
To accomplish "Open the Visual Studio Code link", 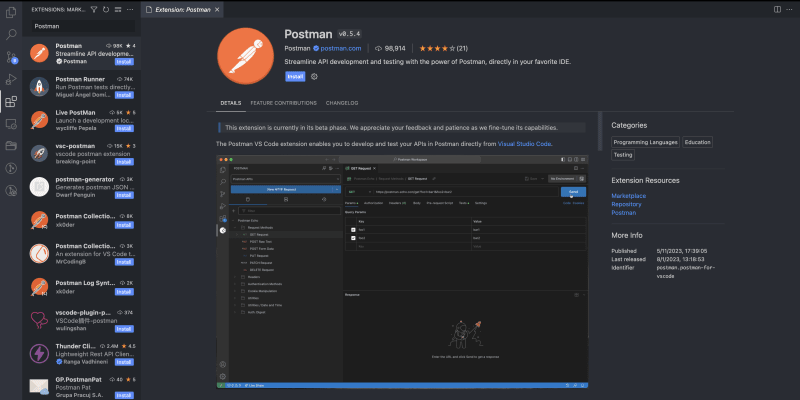I will (524, 144).
